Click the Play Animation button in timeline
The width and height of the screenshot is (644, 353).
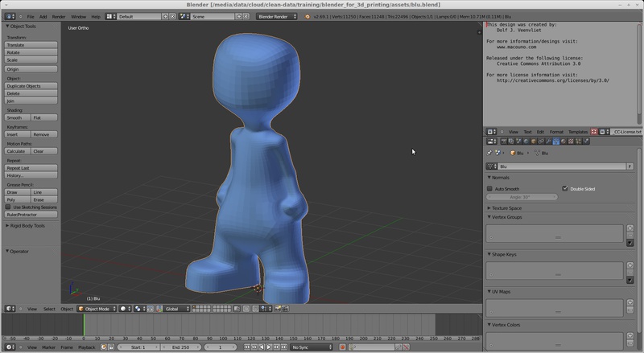click(x=270, y=347)
